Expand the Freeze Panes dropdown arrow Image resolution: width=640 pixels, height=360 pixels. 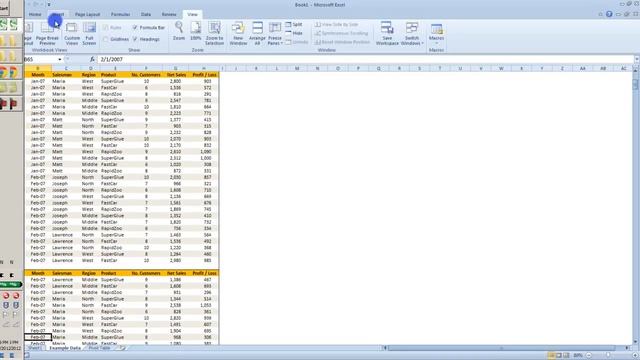[282, 43]
